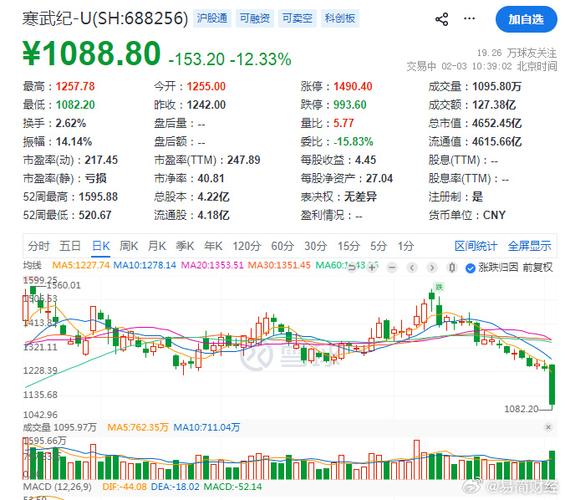Click the MACD (12,26,9) indicator label
565x500 pixels.
[57, 487]
